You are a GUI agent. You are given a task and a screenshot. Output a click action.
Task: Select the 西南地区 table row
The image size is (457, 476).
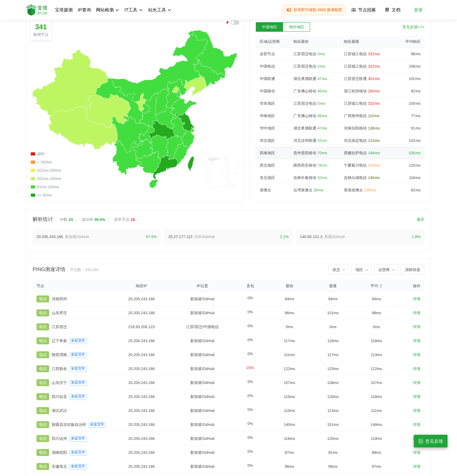coord(340,153)
